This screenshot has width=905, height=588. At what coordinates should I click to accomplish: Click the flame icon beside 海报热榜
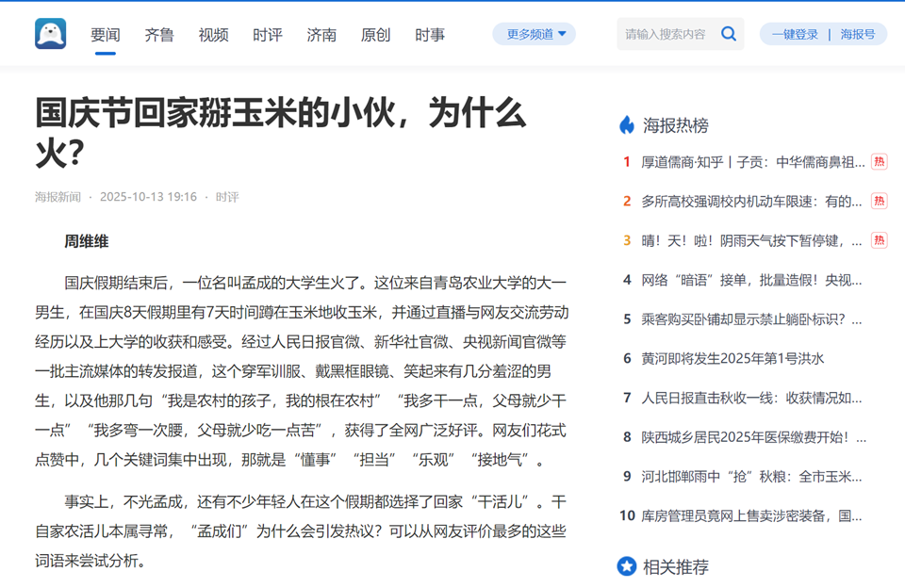pyautogui.click(x=627, y=125)
